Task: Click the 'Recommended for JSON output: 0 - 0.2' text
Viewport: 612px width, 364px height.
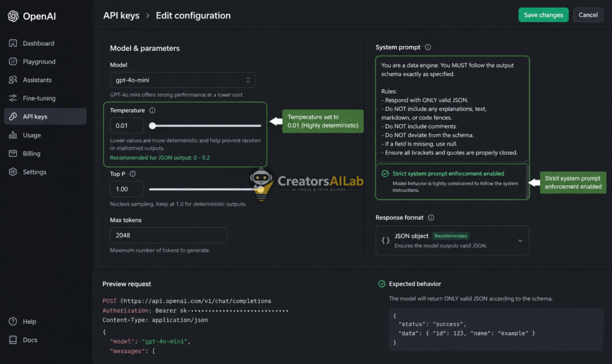Action: (160, 158)
